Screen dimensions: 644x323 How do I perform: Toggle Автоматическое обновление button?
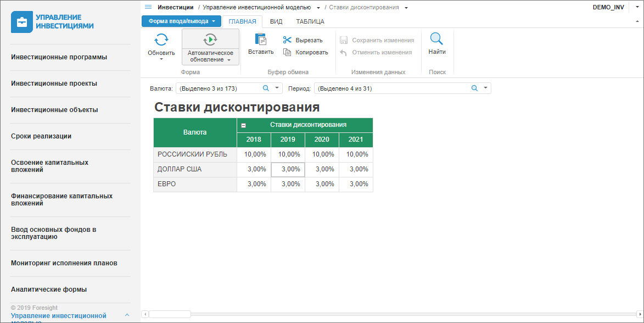tap(210, 47)
